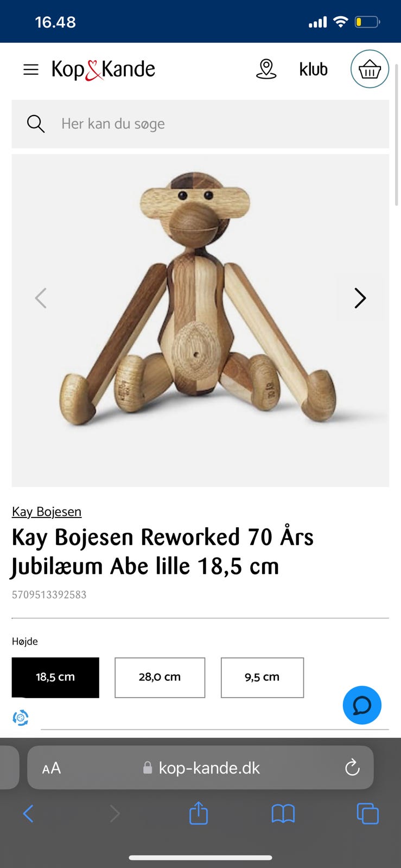The image size is (401, 868).
Task: Open Safari bookmarks
Action: click(x=283, y=813)
